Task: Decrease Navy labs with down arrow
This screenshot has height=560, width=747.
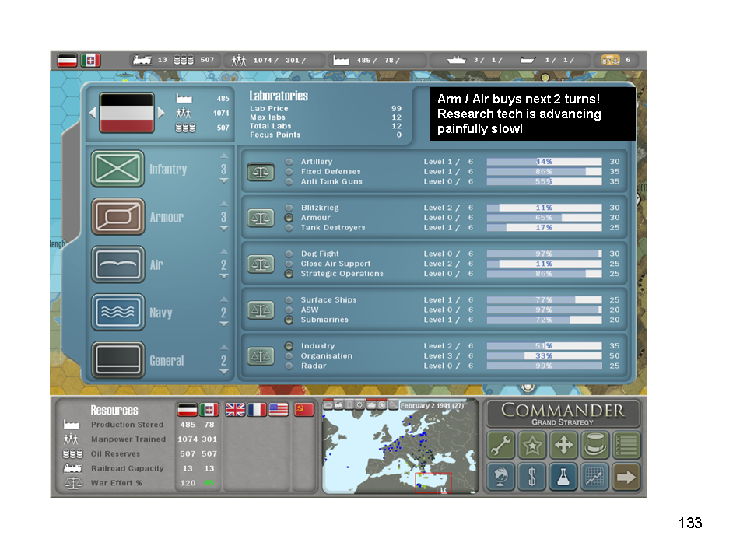Action: coord(224,324)
